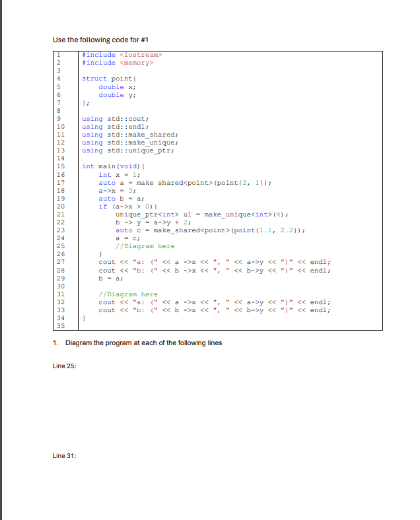Click "using std::make_shared;" line
Screen dimensions: 420x520
click(130, 135)
